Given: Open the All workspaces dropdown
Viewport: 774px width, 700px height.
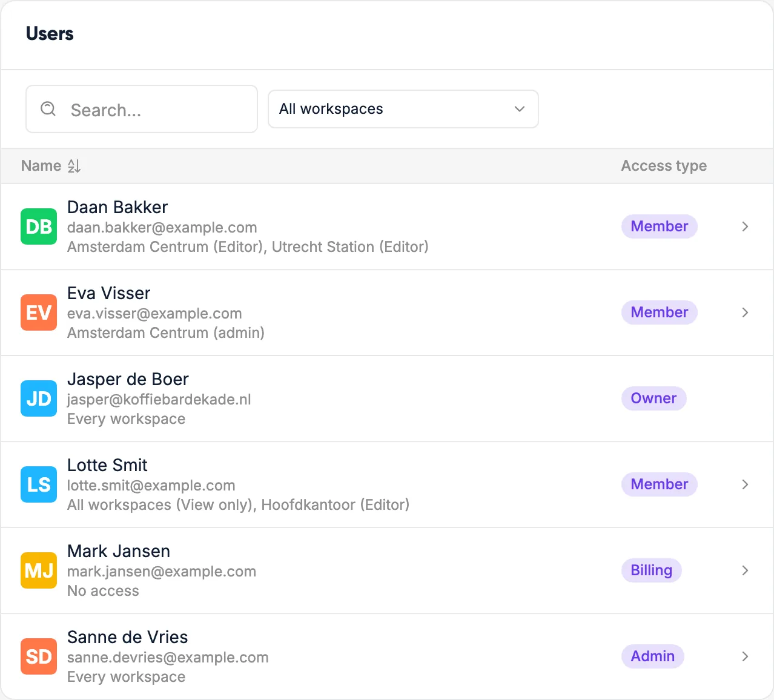Looking at the screenshot, I should point(403,109).
